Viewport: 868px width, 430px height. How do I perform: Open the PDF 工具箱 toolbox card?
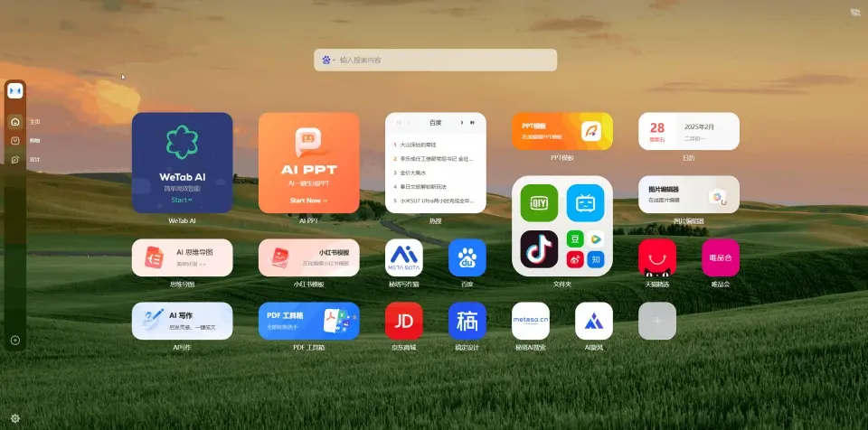309,321
